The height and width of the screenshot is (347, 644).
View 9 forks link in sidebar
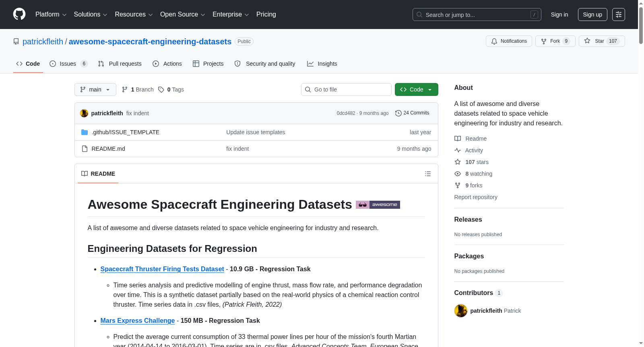[x=468, y=185]
